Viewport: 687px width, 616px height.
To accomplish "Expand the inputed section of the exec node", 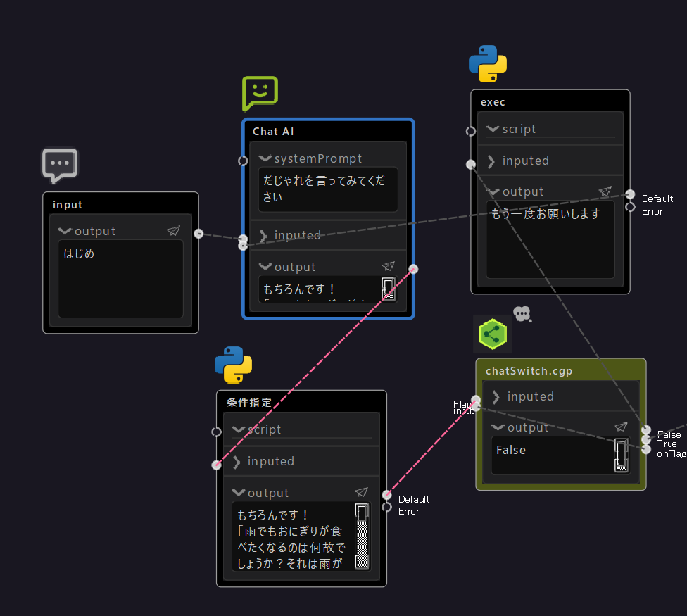I will click(491, 161).
